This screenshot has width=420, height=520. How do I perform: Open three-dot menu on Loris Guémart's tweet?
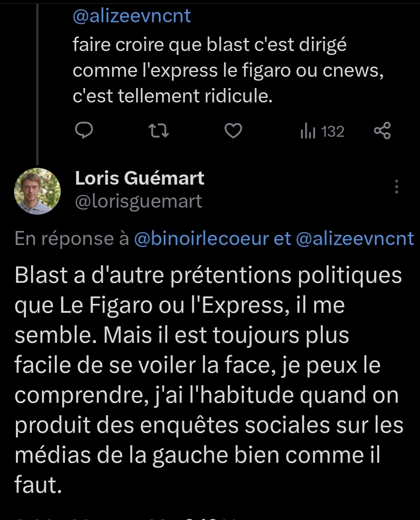(396, 187)
